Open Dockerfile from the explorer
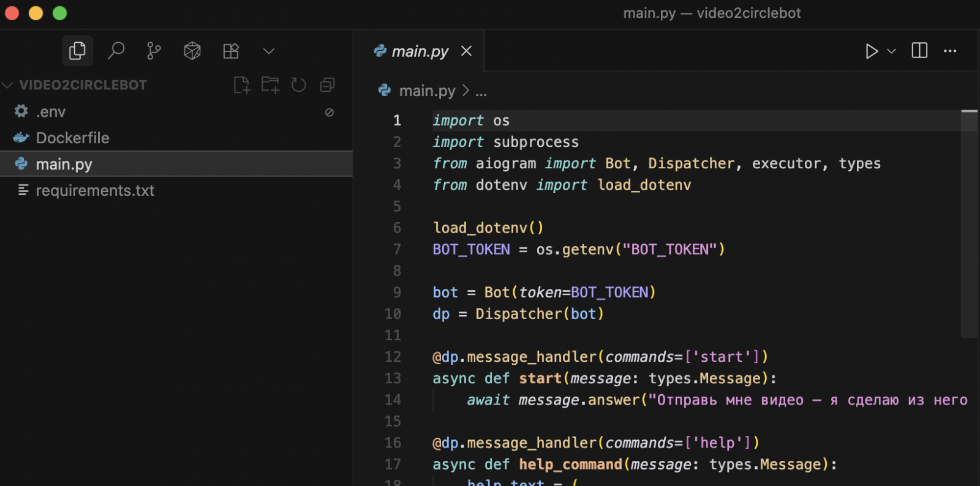Image resolution: width=980 pixels, height=486 pixels. tap(72, 138)
